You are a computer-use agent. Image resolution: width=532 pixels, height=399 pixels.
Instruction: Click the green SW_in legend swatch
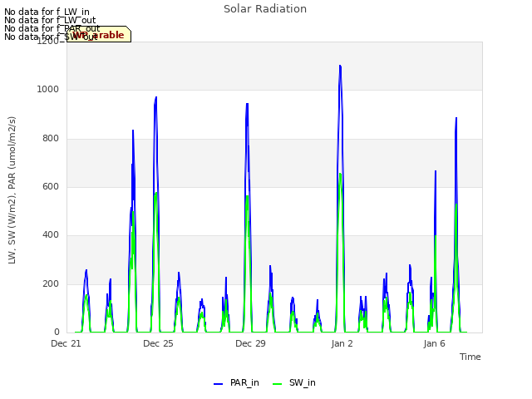pyautogui.click(x=277, y=384)
